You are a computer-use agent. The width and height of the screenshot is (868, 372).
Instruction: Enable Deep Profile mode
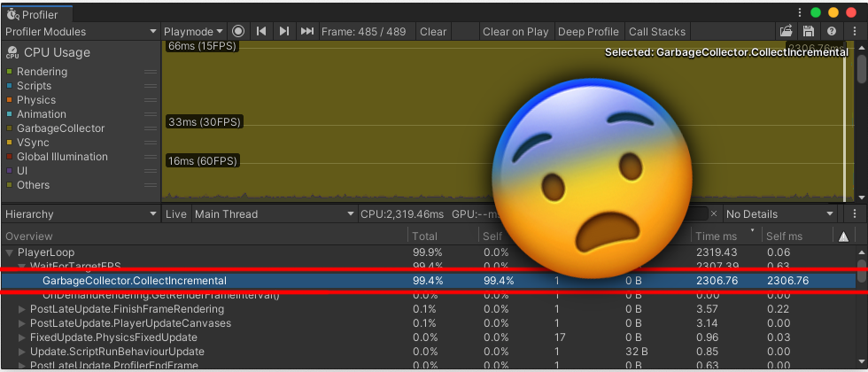coord(588,32)
